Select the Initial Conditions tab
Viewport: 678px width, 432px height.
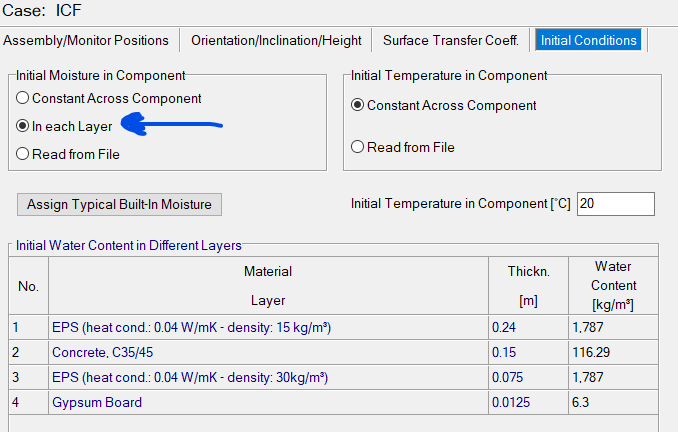(x=587, y=40)
